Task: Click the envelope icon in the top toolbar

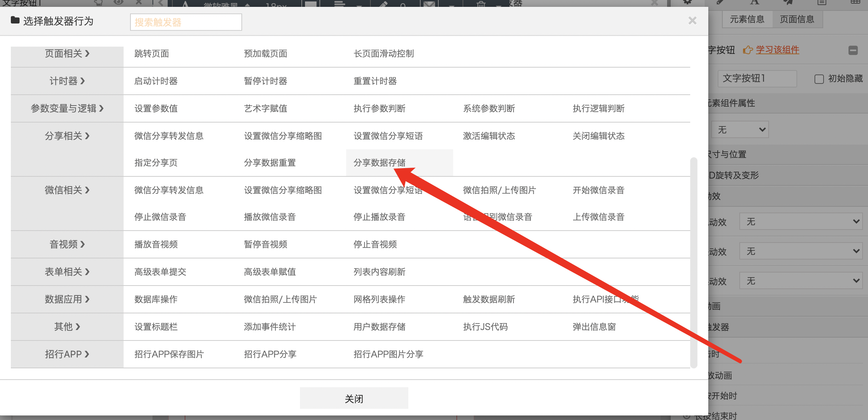Action: tap(429, 4)
